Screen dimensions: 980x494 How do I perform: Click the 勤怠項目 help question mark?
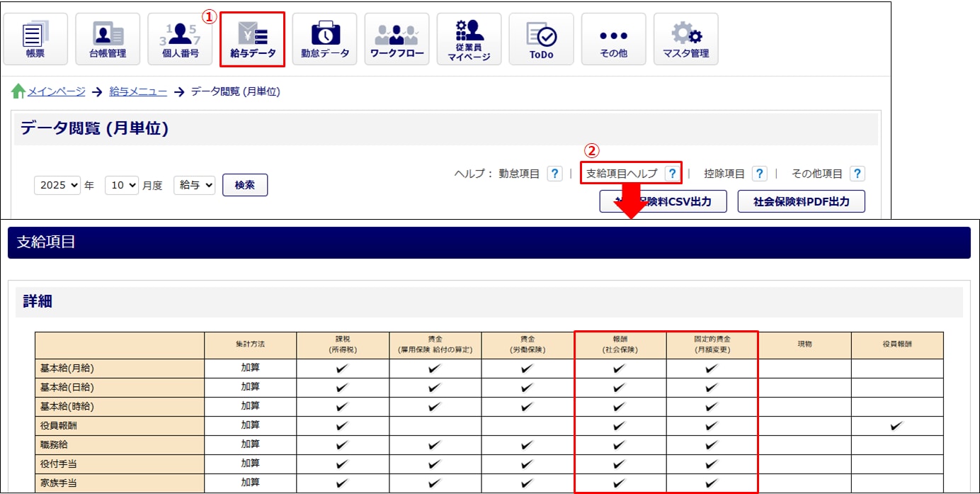click(555, 174)
